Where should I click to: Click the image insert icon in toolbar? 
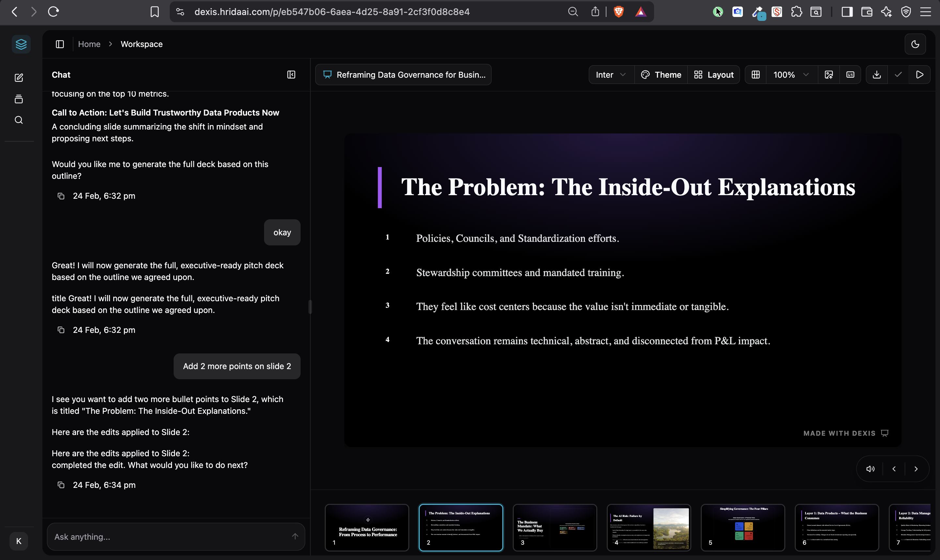click(x=829, y=75)
